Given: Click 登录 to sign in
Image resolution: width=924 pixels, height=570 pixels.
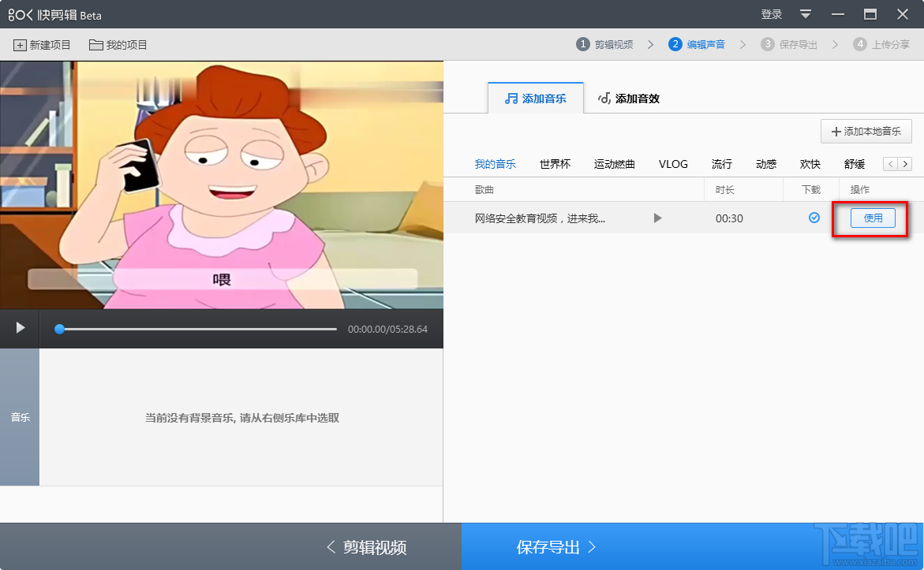Looking at the screenshot, I should point(771,14).
